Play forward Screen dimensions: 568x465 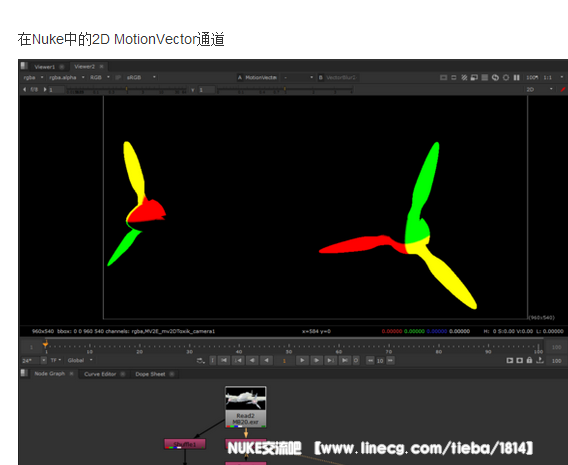click(x=302, y=361)
